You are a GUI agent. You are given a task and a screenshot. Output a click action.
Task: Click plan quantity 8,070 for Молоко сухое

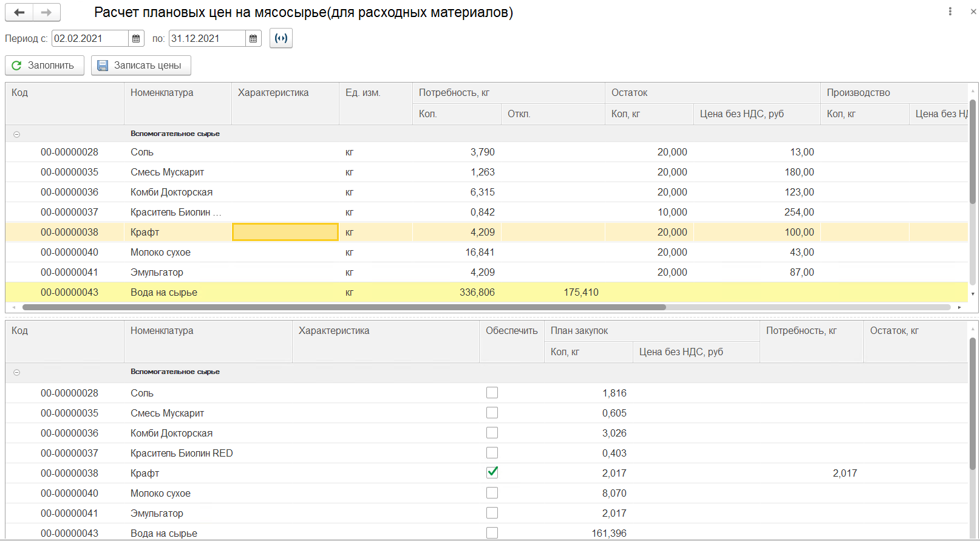614,493
